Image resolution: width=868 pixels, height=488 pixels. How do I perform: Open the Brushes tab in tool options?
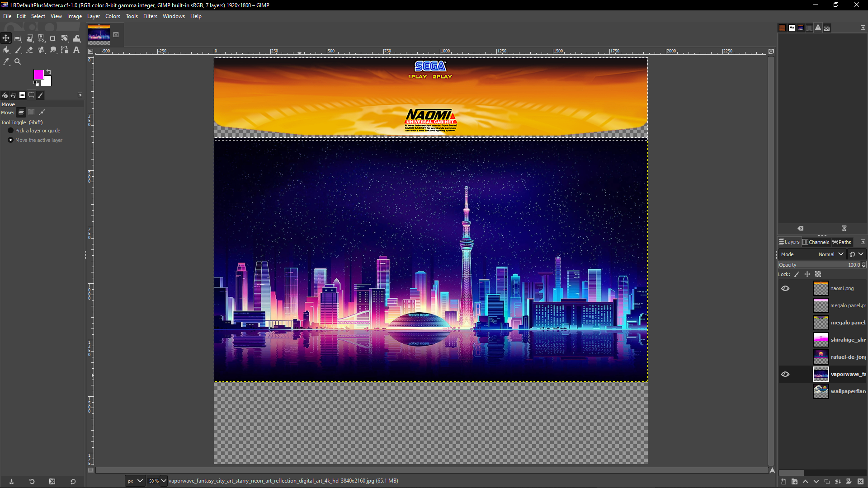click(40, 95)
